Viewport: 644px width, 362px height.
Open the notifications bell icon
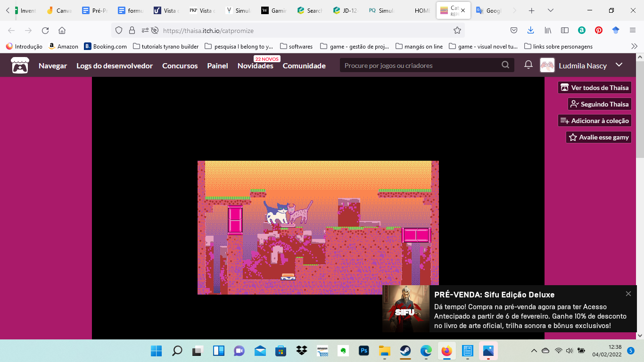click(x=528, y=65)
